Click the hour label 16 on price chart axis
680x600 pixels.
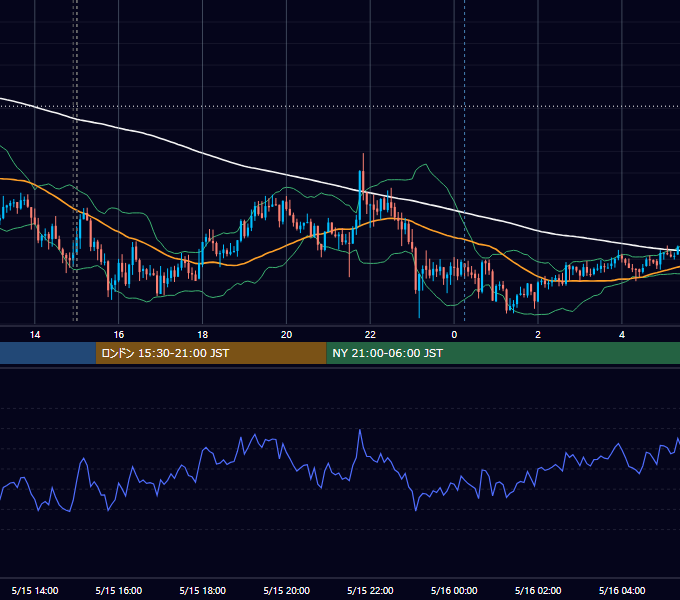click(x=118, y=334)
